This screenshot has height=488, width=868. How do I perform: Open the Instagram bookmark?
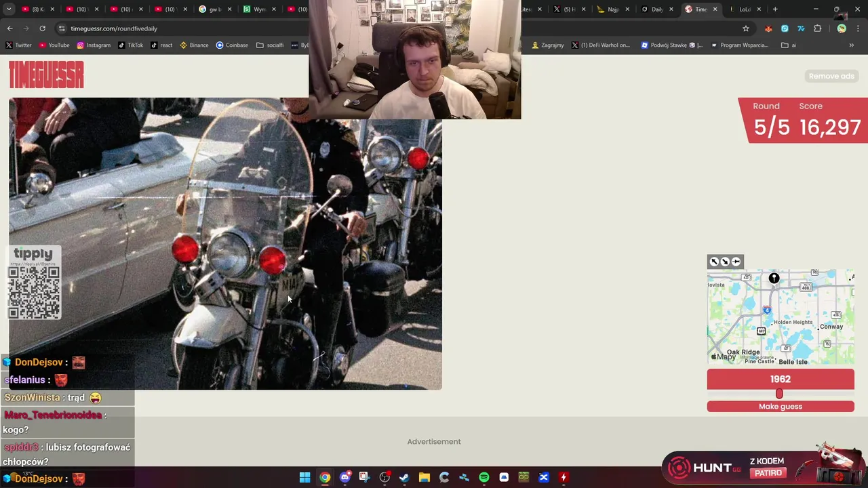pyautogui.click(x=94, y=45)
